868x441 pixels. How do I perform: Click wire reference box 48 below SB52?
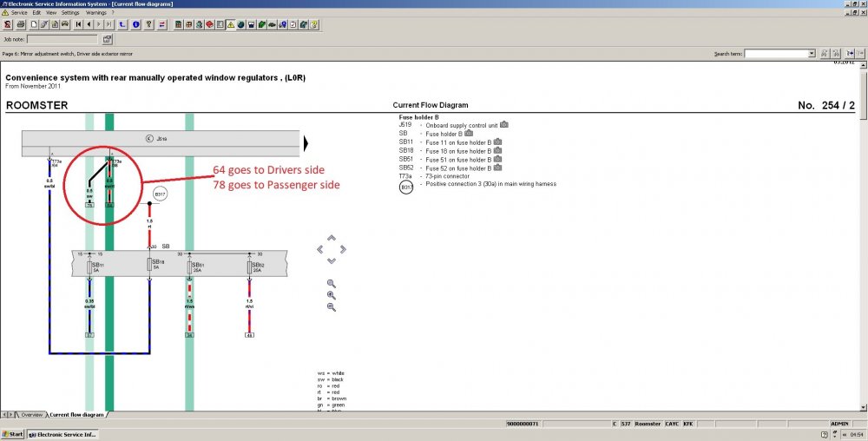[x=250, y=335]
